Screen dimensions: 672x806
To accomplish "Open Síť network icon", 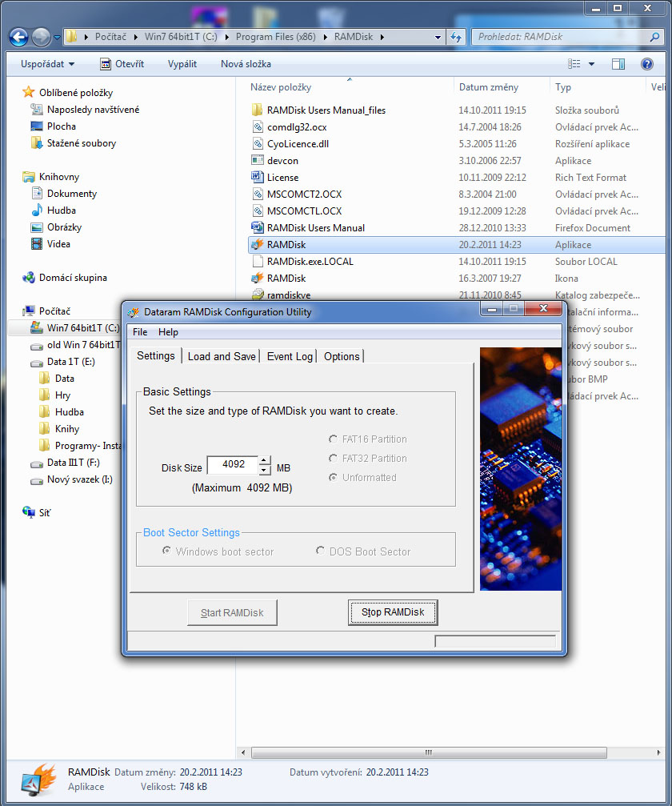I will 28,512.
